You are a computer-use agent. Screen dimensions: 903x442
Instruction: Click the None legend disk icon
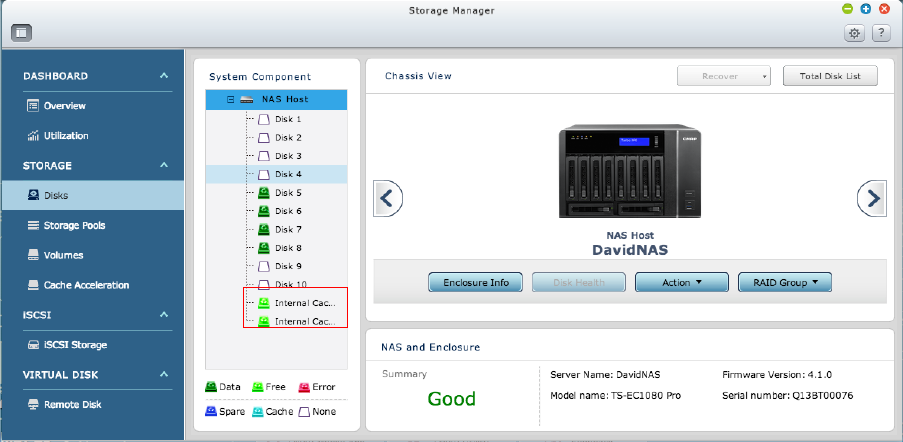pos(305,411)
